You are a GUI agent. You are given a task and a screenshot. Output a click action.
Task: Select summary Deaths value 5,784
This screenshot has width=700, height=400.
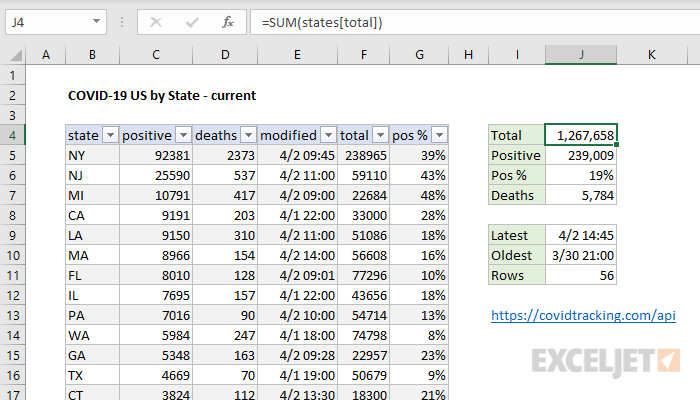pyautogui.click(x=581, y=196)
